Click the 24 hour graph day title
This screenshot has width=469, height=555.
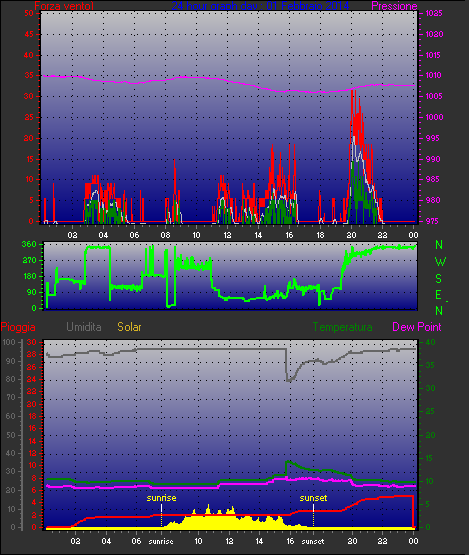[260, 6]
